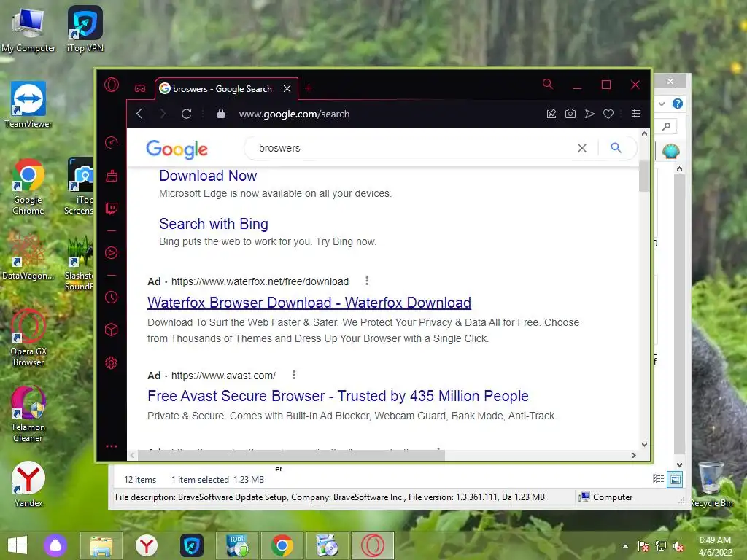Switch Explorer to details view

coord(659,479)
